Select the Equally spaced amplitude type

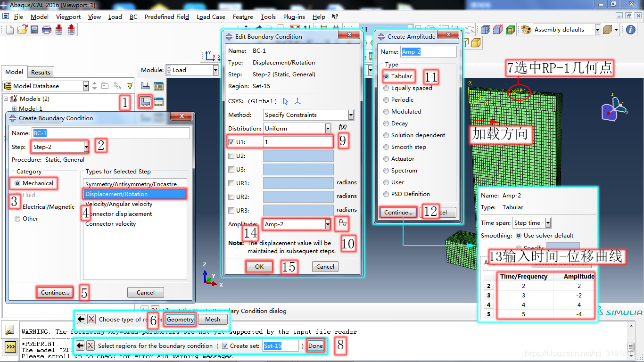[386, 88]
